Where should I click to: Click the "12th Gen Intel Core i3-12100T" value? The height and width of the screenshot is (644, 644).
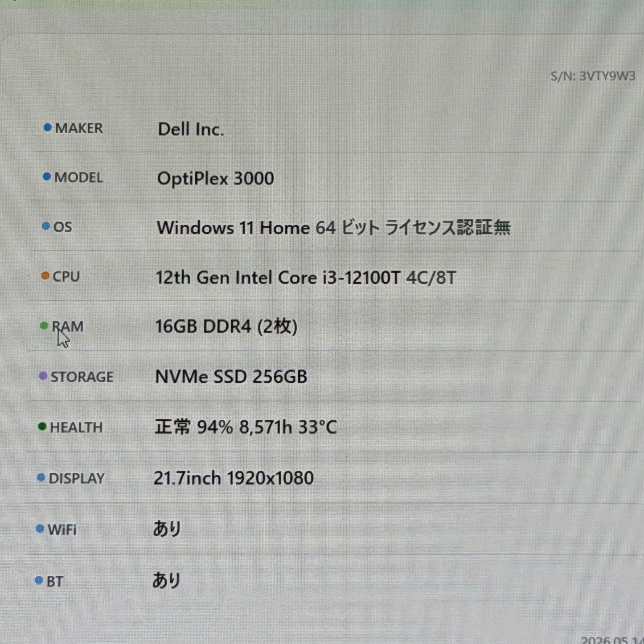(x=306, y=278)
